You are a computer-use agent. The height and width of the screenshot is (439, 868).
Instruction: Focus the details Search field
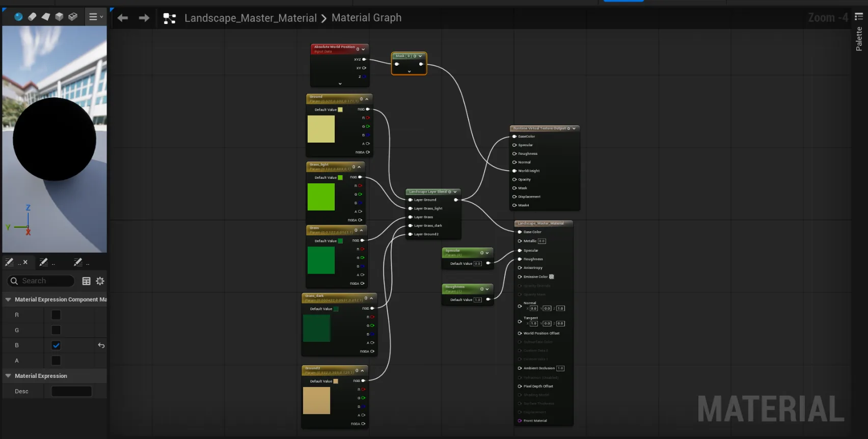coord(41,281)
